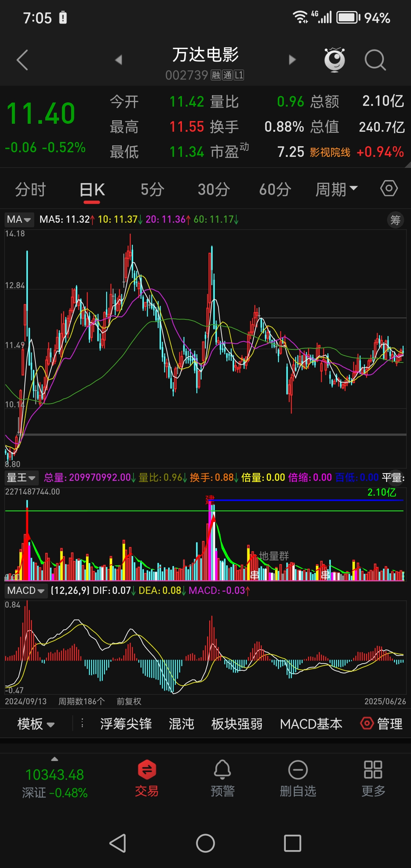
Task: Select 浮筹尖锋 template
Action: pyautogui.click(x=126, y=724)
